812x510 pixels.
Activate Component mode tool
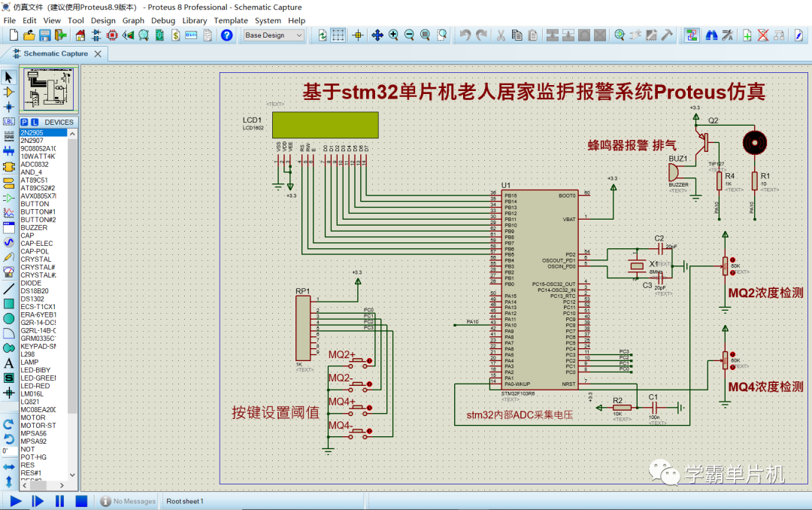(x=9, y=93)
